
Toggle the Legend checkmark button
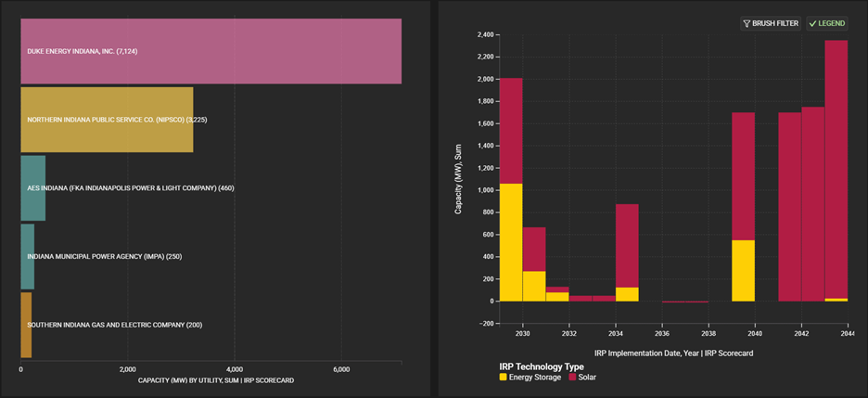[x=827, y=23]
